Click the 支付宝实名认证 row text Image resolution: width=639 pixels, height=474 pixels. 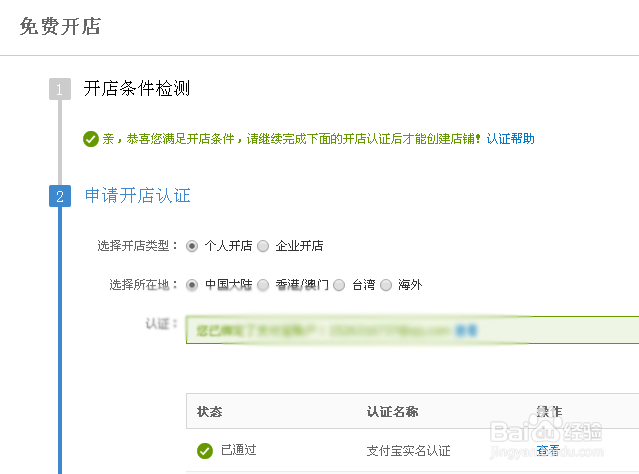point(408,451)
